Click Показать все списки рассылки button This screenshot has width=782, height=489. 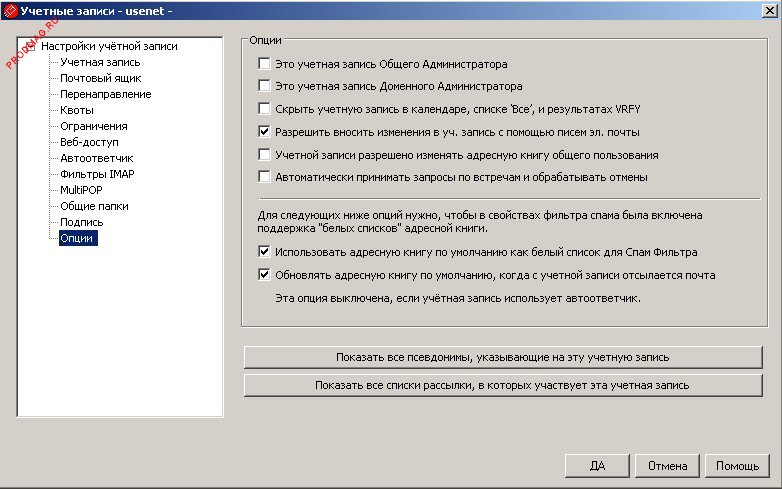tap(503, 384)
